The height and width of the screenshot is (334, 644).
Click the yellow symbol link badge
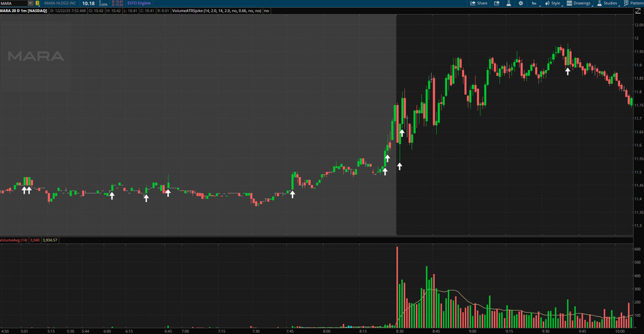(x=37, y=3)
